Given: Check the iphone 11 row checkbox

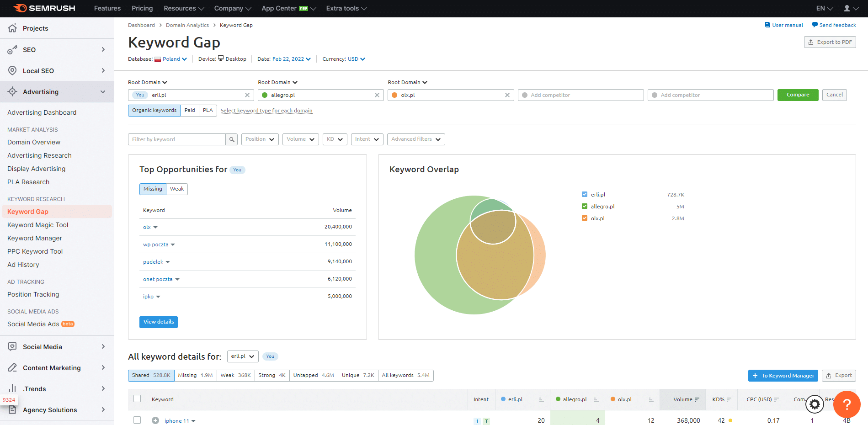Looking at the screenshot, I should coord(137,420).
